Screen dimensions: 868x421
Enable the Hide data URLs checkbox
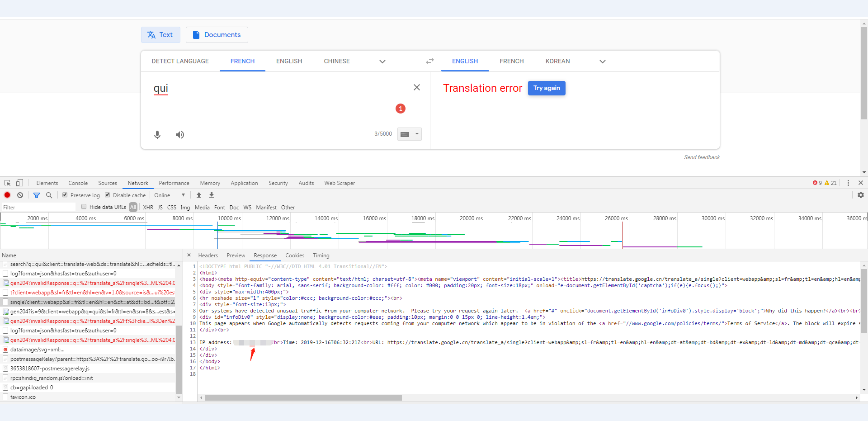point(84,207)
